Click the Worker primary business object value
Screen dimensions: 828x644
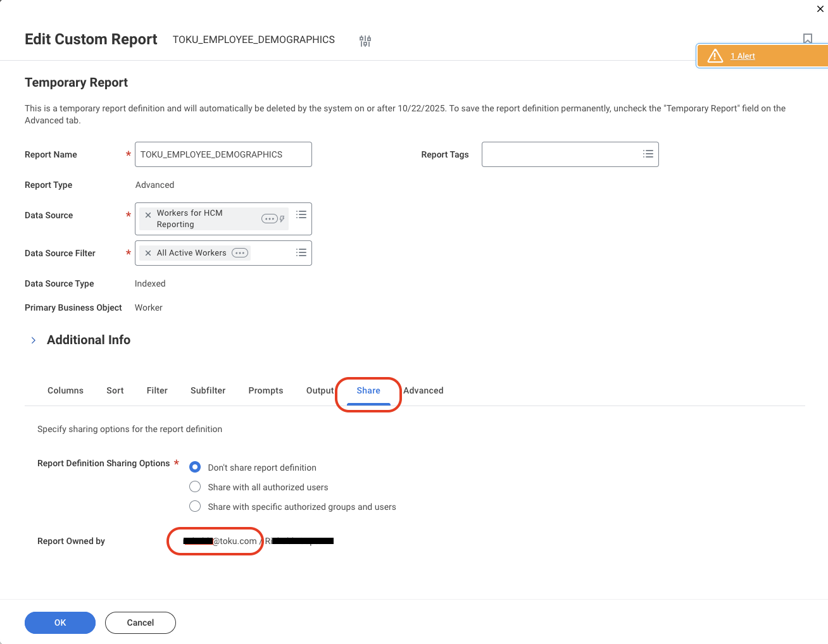[x=149, y=307]
